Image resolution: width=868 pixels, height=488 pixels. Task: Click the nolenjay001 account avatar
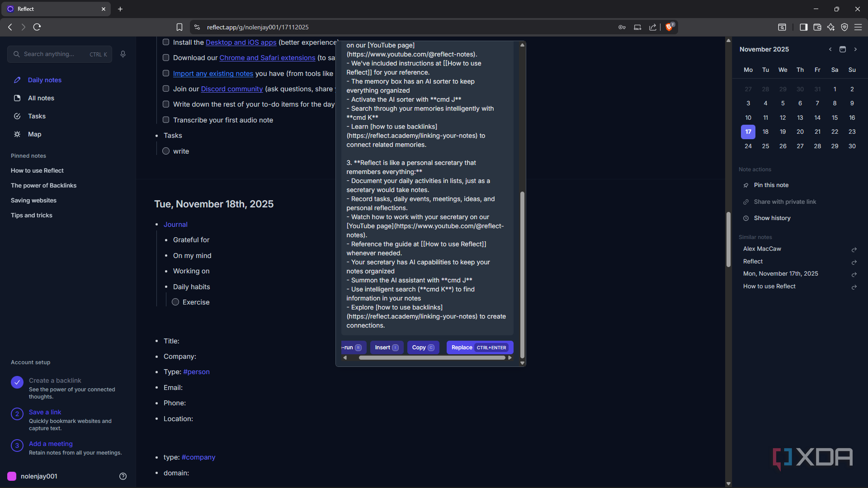coord(12,476)
